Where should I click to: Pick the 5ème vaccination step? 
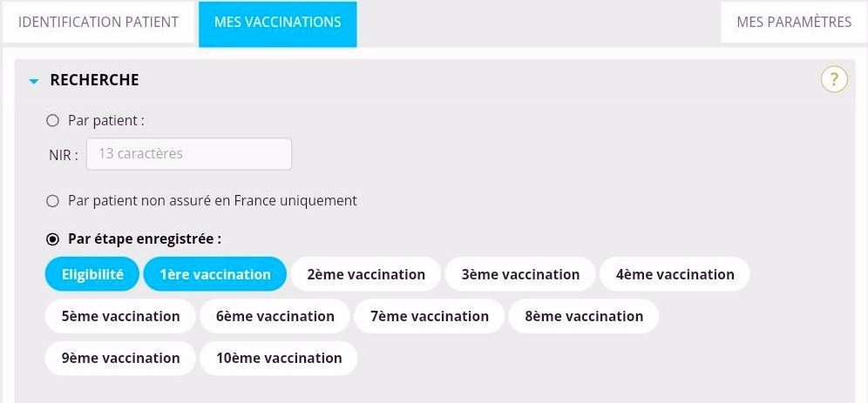pos(120,316)
